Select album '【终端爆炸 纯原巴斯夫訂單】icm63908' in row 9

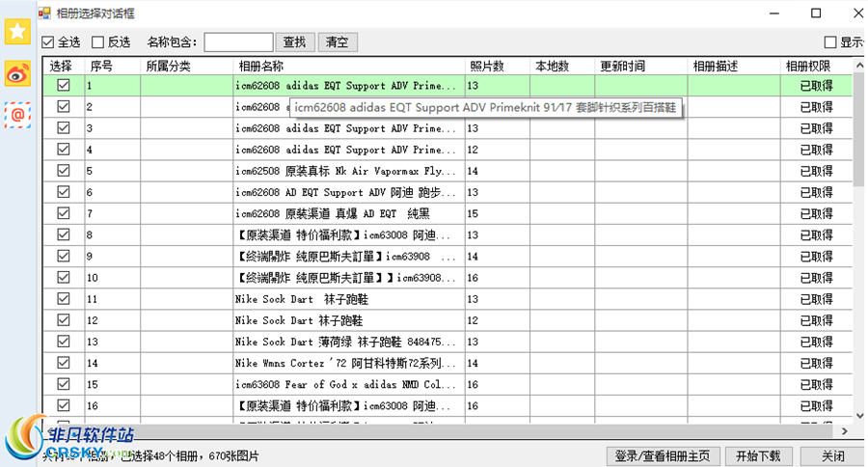click(x=349, y=256)
